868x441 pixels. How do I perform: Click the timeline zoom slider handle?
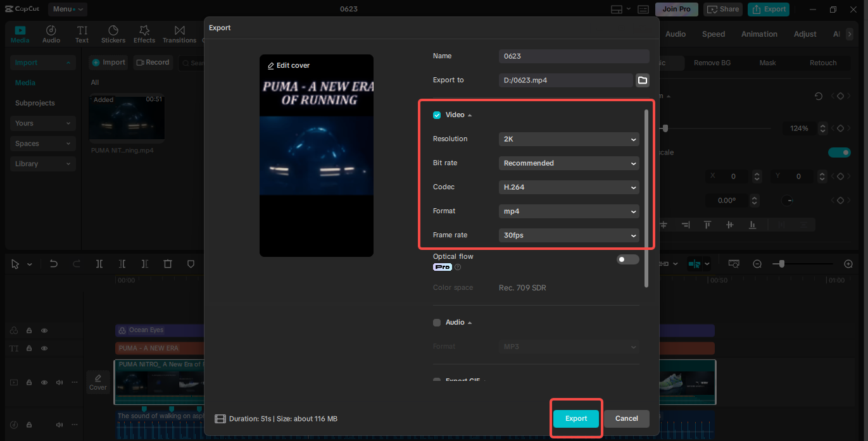pyautogui.click(x=782, y=263)
